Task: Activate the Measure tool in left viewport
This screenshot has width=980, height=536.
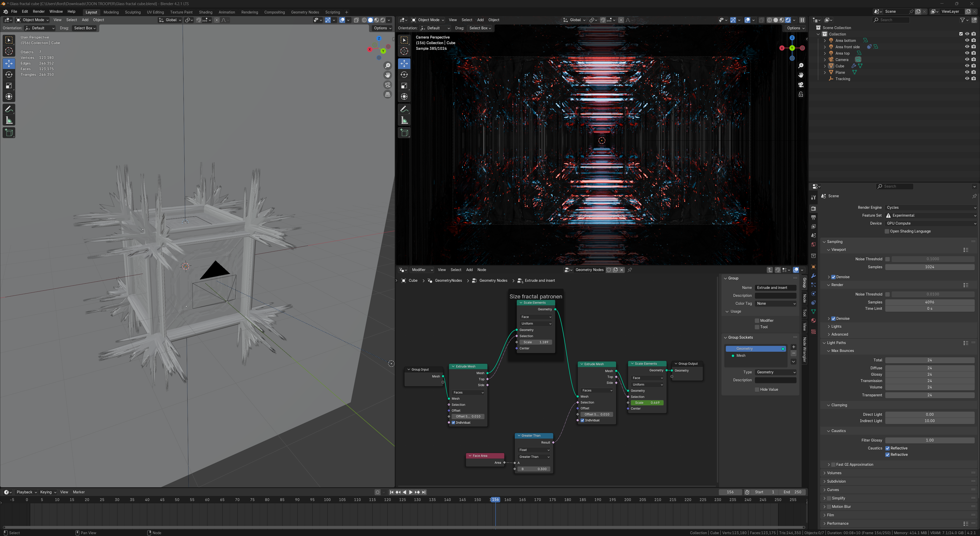Action: tap(9, 120)
